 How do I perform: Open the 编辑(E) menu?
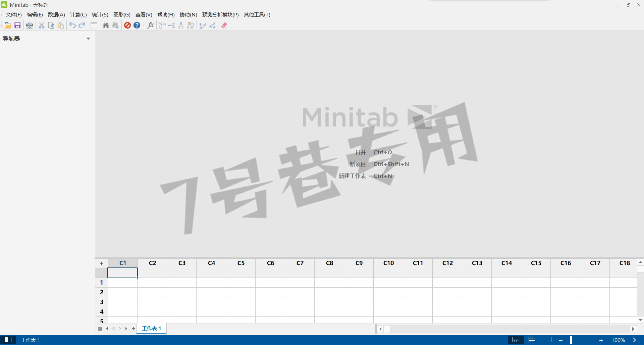point(35,15)
